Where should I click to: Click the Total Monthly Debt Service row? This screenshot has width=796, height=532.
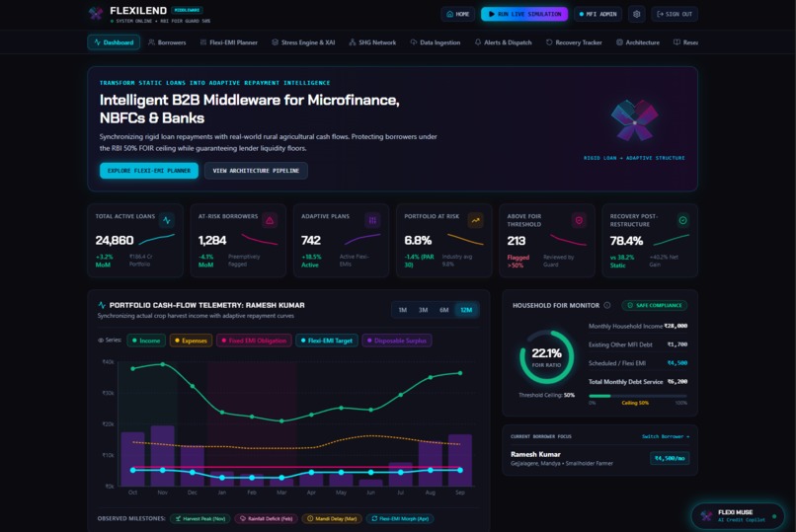pos(638,382)
